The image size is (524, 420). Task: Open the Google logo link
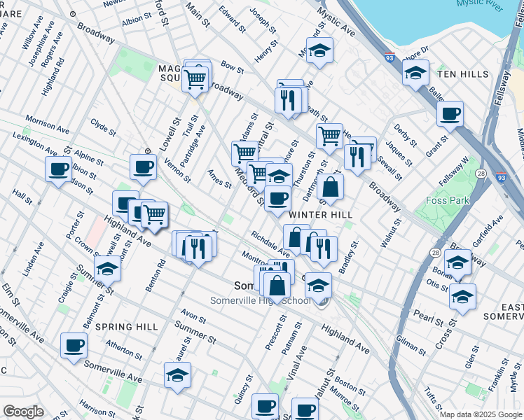[x=23, y=412]
